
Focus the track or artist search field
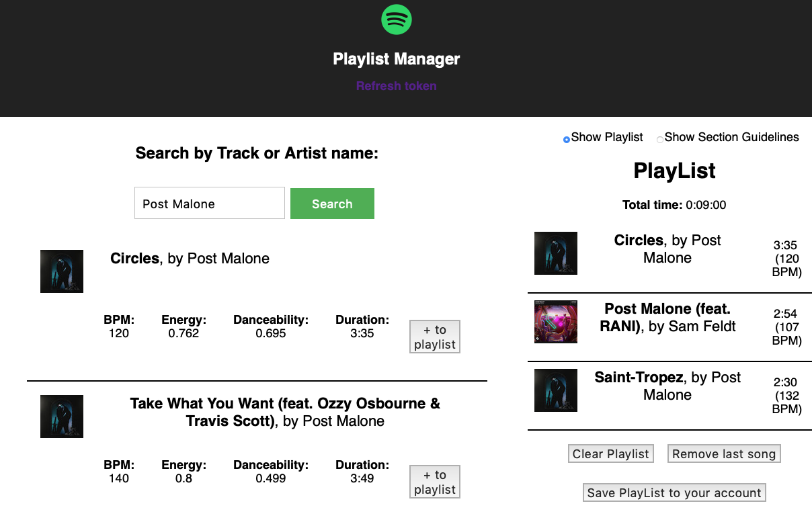[x=210, y=203]
